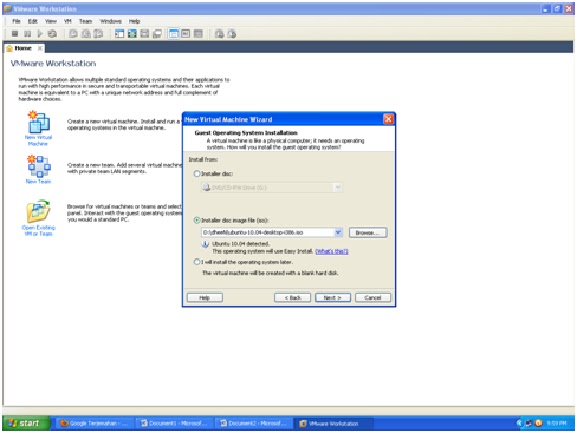Close the New Virtual Machine Wizard dialog

pyautogui.click(x=388, y=119)
